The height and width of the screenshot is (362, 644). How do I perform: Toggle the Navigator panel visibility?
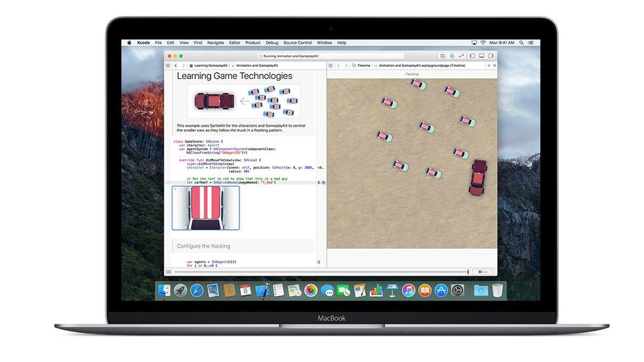(x=472, y=56)
